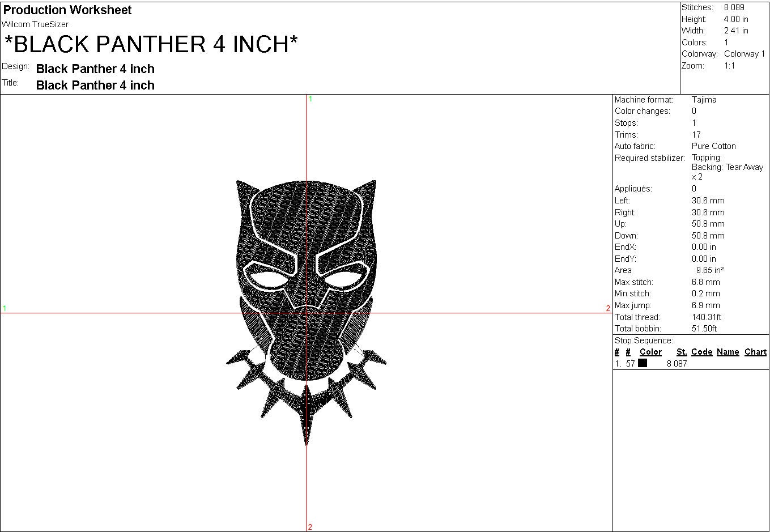Viewport: 770px width, 532px height.
Task: Click the Chart column header
Action: coord(755,352)
